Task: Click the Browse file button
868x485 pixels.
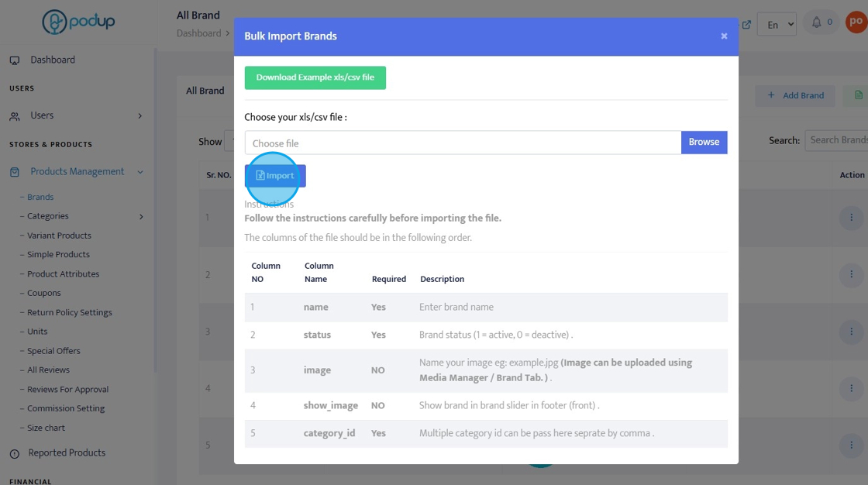Action: [x=704, y=142]
